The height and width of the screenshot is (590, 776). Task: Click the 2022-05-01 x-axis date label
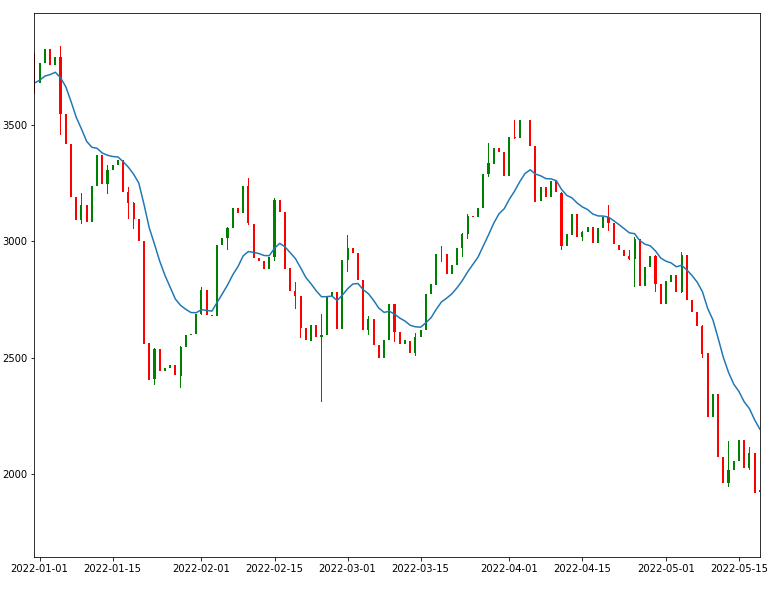point(666,568)
